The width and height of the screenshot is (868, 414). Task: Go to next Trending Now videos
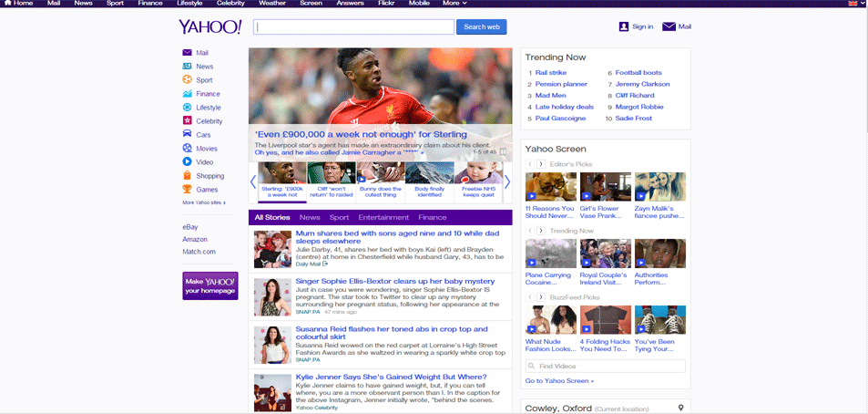pyautogui.click(x=541, y=231)
